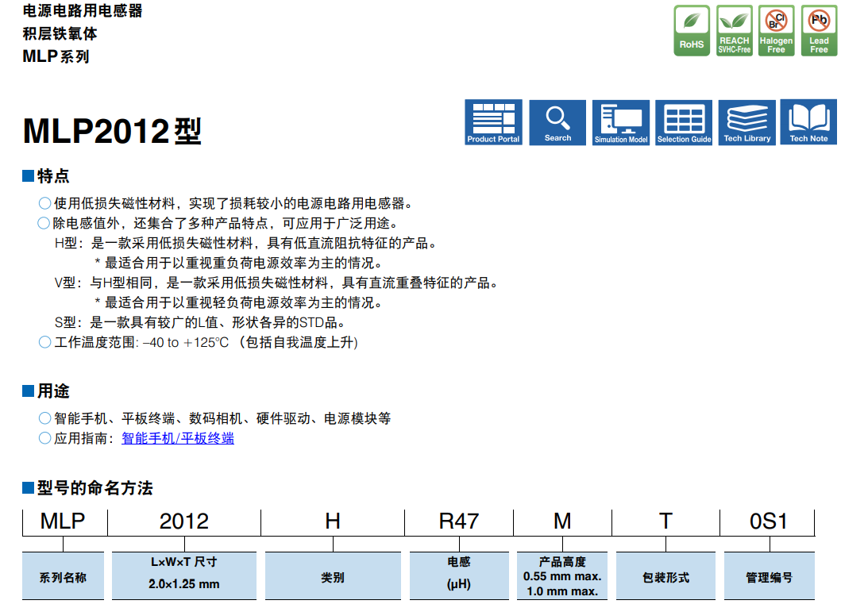Click the 类别 label box

pyautogui.click(x=333, y=576)
